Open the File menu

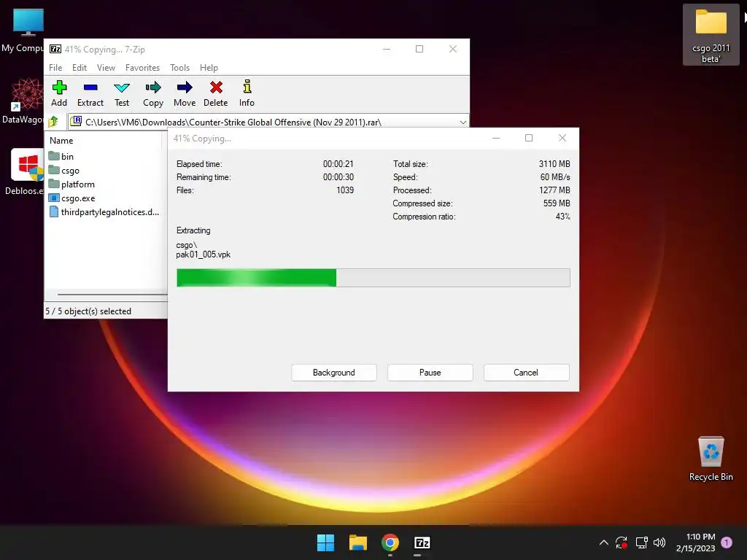[55, 68]
